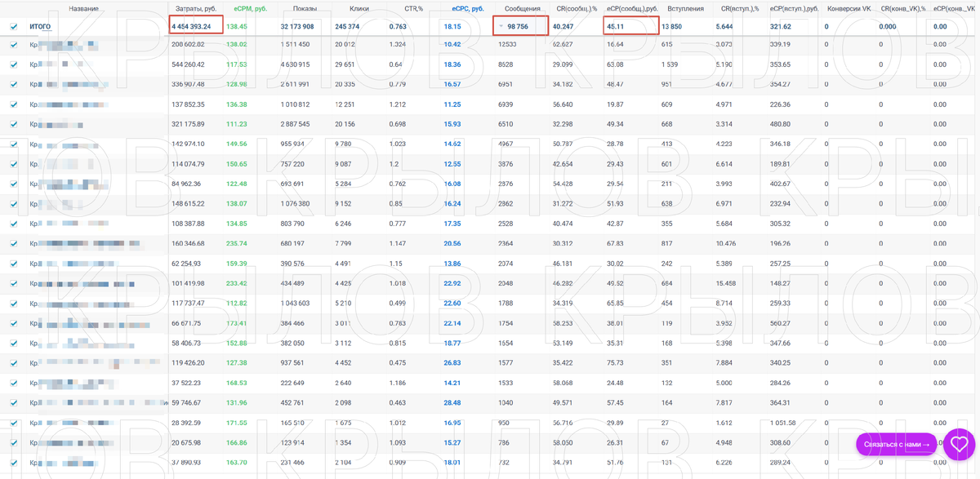Select total join cost 321.62
Viewport: 980px width, 479px height.
click(x=781, y=26)
